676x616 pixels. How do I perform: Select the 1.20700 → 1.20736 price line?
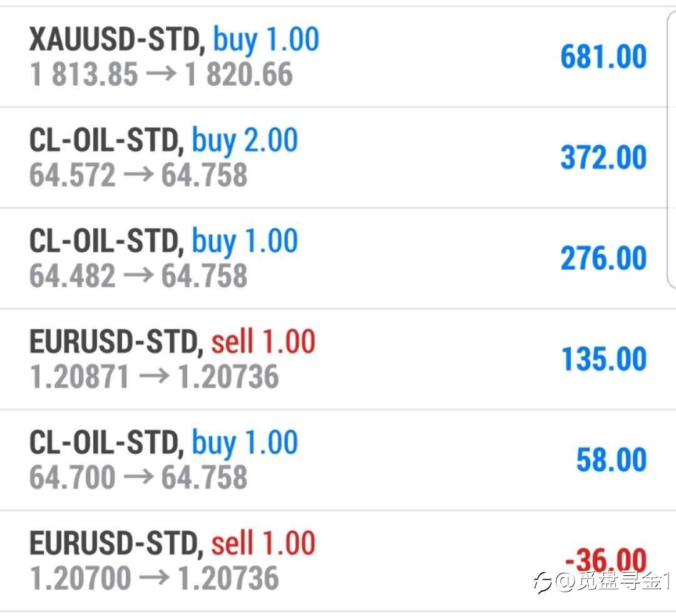(154, 578)
